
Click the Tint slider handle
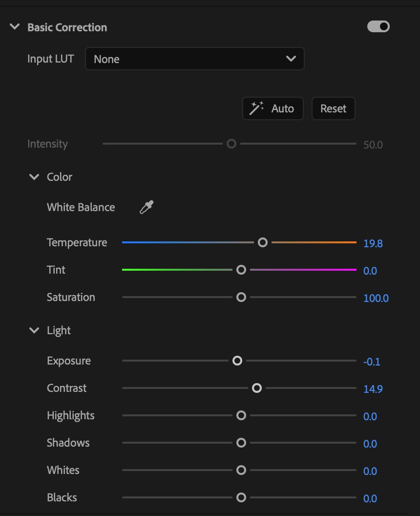(x=241, y=270)
